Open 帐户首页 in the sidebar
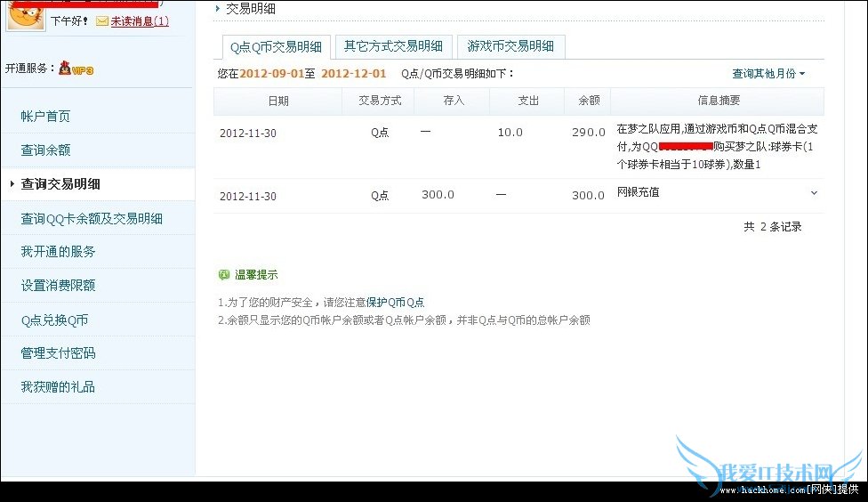The height and width of the screenshot is (502, 868). pyautogui.click(x=45, y=117)
